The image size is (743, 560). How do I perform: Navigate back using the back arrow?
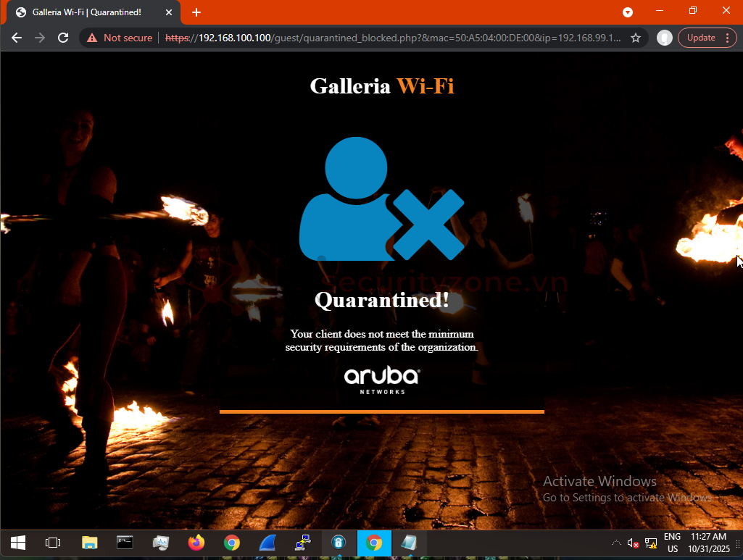coord(16,38)
